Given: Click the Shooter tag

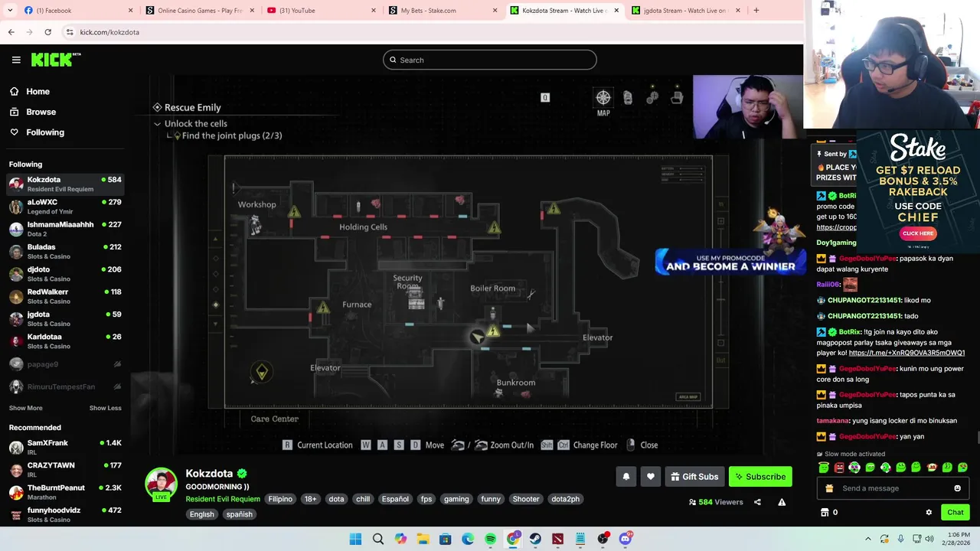Looking at the screenshot, I should (x=526, y=499).
